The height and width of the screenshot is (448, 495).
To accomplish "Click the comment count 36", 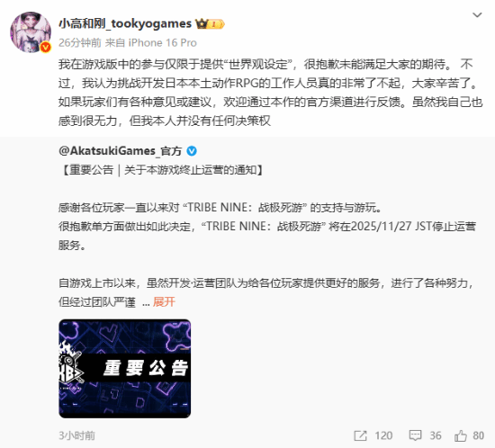I will pyautogui.click(x=436, y=435).
